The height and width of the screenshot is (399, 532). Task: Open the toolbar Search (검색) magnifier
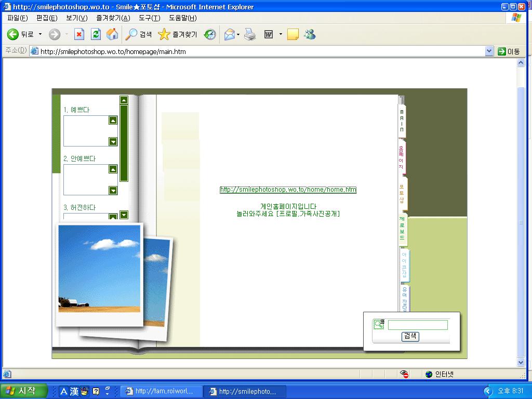pos(138,34)
